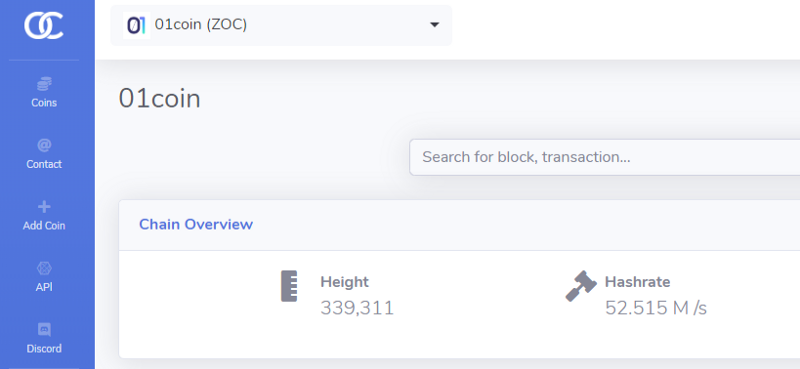Focus the Search for block, transaction field

tap(605, 157)
